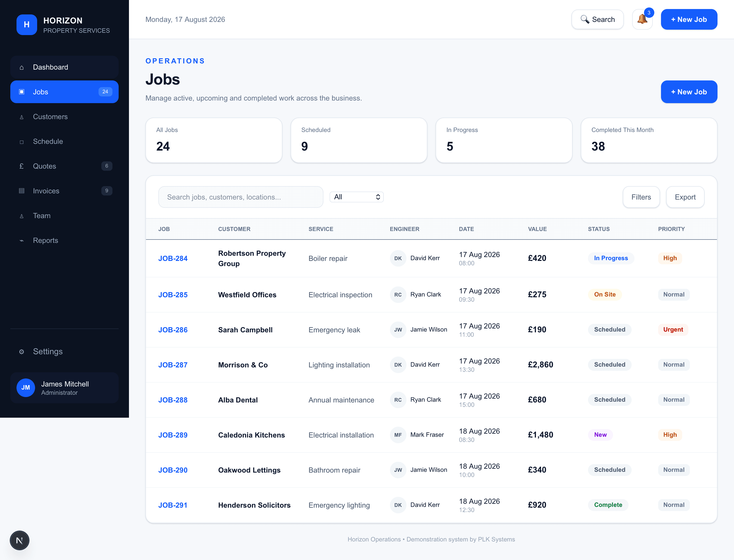The height and width of the screenshot is (560, 734).
Task: Sort by the Value column header
Action: click(x=537, y=229)
